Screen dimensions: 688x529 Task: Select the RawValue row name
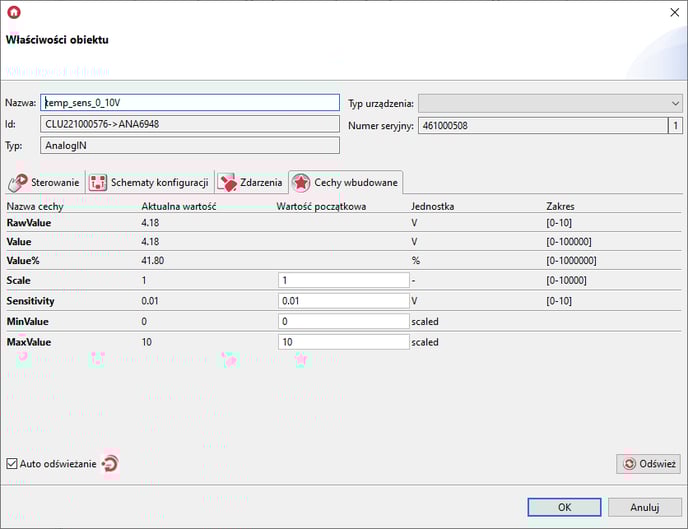click(x=29, y=223)
